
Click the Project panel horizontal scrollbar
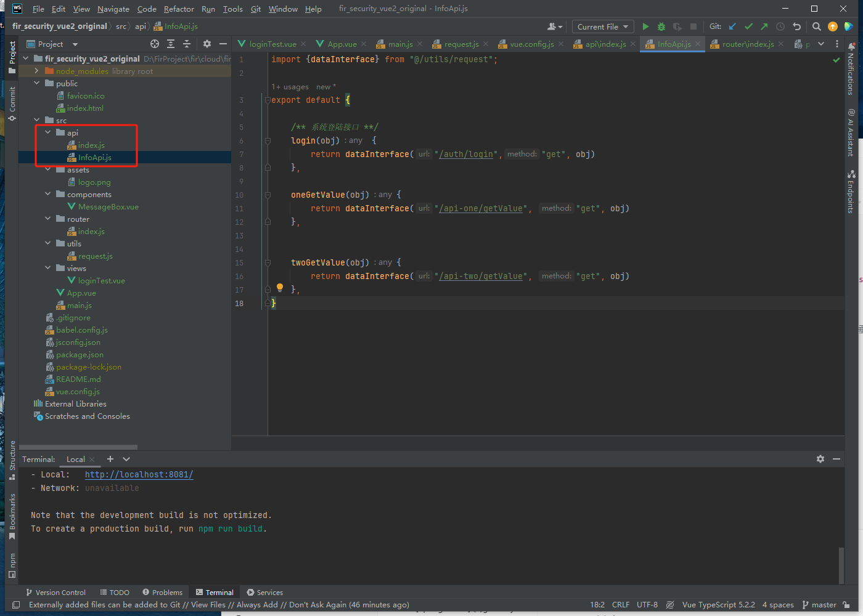(x=78, y=447)
